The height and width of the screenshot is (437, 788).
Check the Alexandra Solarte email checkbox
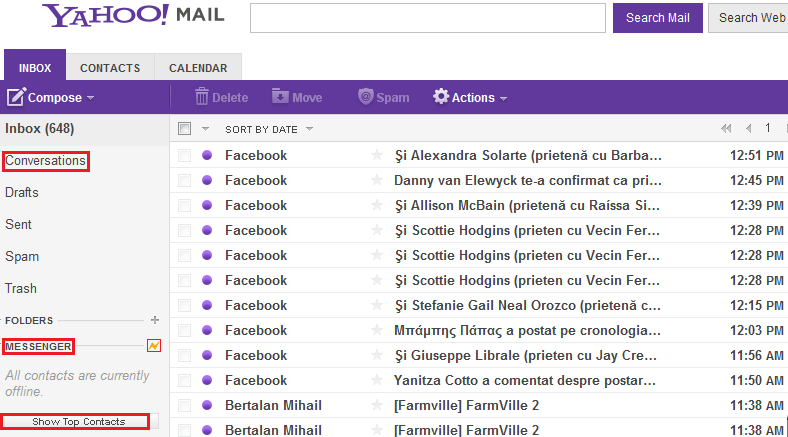click(x=184, y=155)
